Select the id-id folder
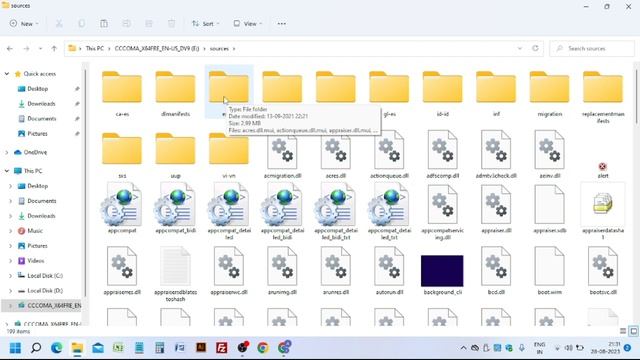Screen dimensions: 640x360 [x=443, y=93]
